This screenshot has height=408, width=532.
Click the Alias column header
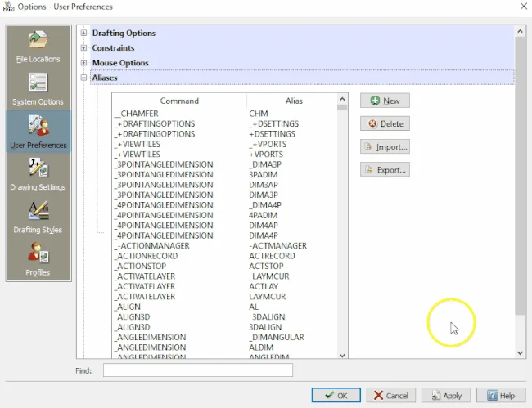click(293, 101)
